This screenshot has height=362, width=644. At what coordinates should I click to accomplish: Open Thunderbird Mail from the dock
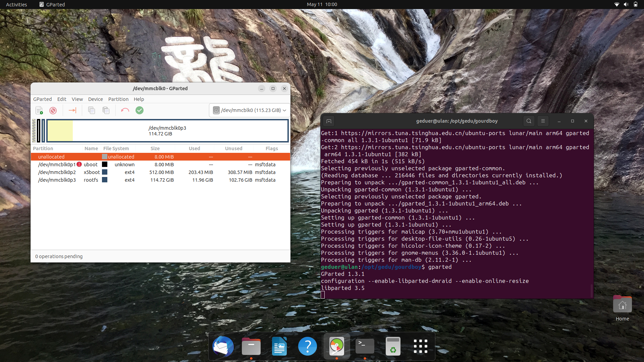click(223, 347)
